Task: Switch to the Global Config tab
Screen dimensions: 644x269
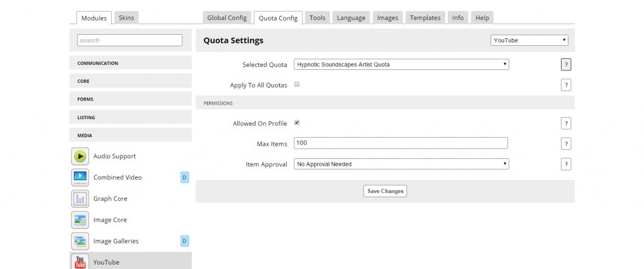Action: click(227, 18)
